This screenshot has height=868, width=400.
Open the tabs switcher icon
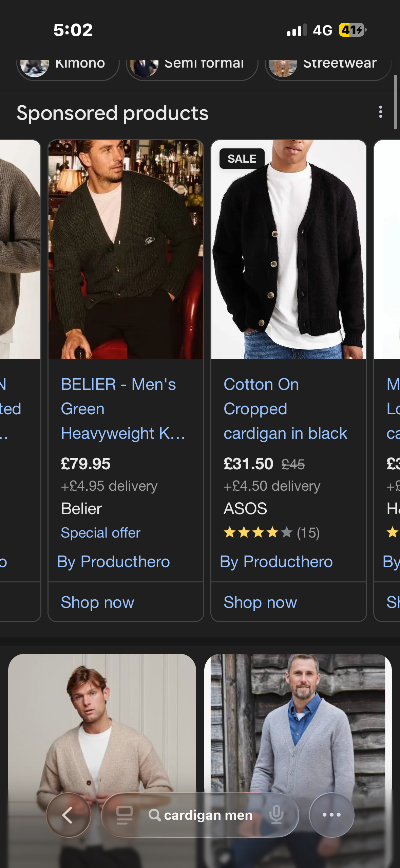tap(124, 815)
